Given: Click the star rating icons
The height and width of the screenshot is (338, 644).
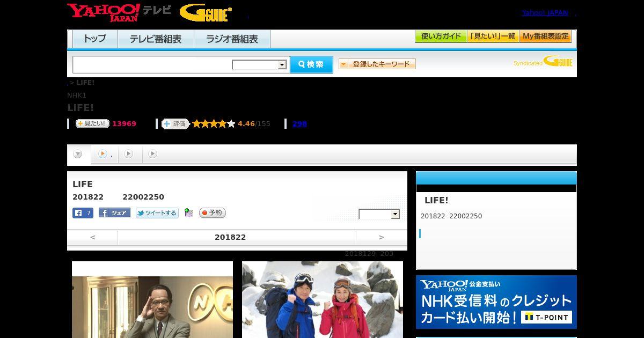Looking at the screenshot, I should 214,124.
